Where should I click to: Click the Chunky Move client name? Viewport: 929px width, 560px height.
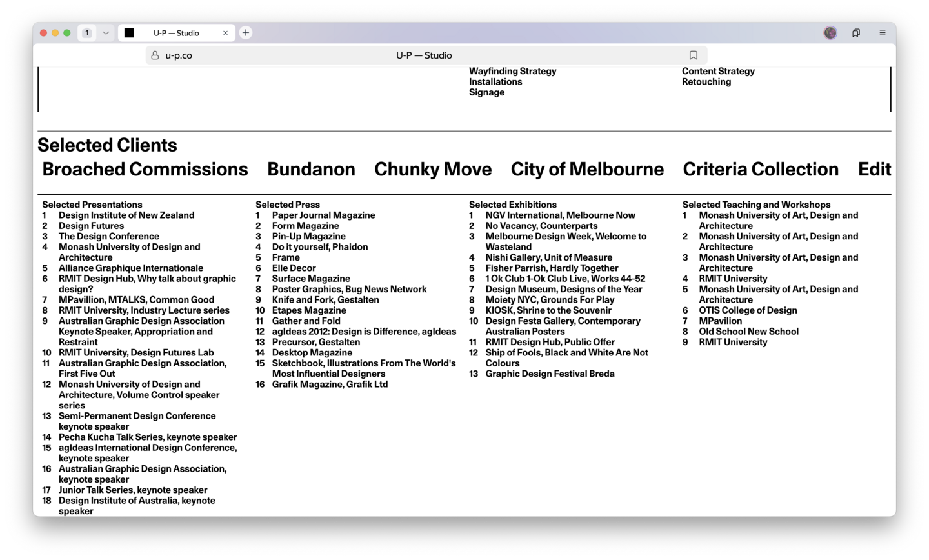click(x=433, y=169)
